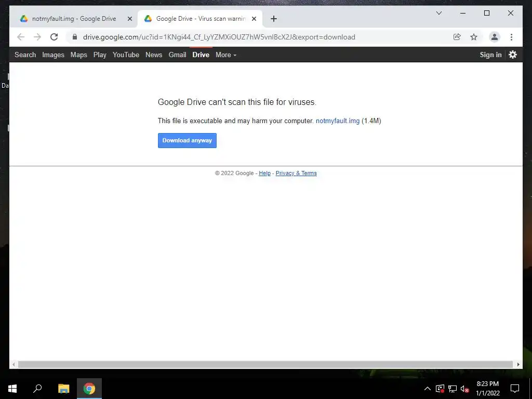This screenshot has width=532, height=399.
Task: Open the Chrome profile avatar
Action: (495, 37)
